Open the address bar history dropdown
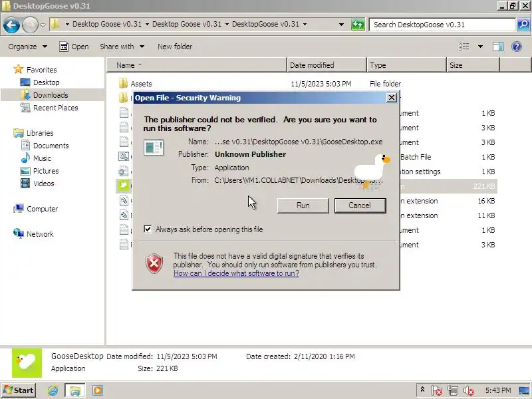The width and height of the screenshot is (532, 399). coord(341,25)
